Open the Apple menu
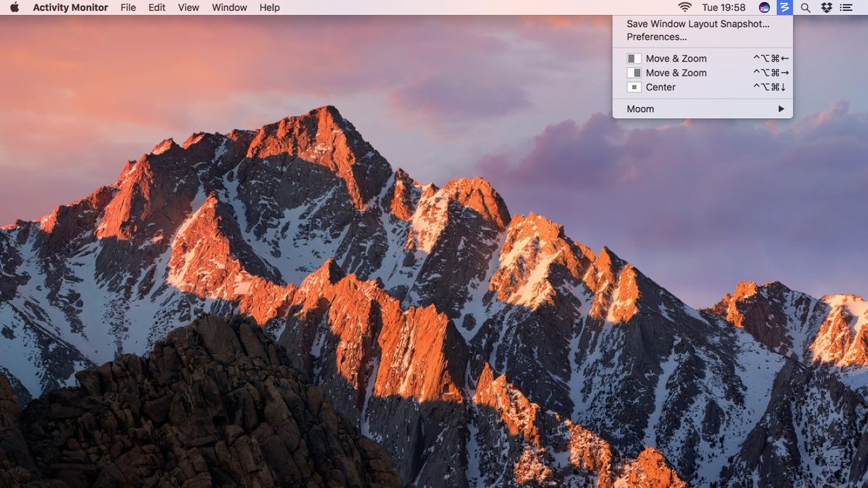The image size is (868, 488). (13, 7)
